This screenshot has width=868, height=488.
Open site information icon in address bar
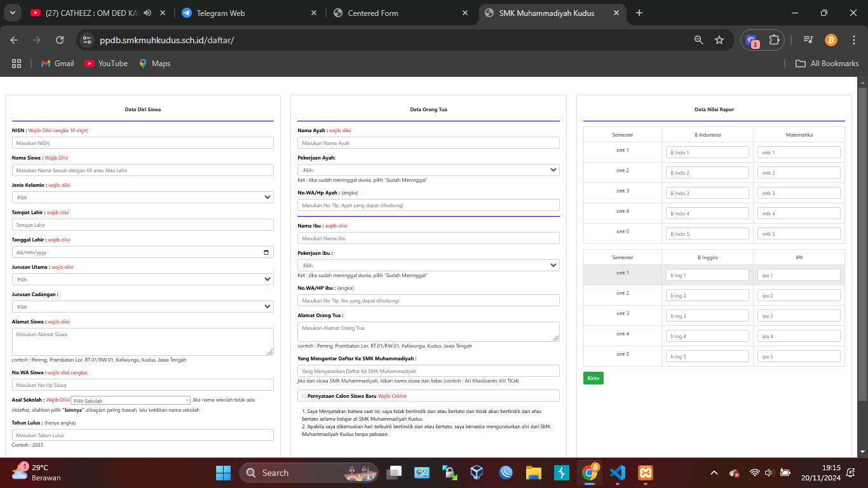(x=88, y=40)
